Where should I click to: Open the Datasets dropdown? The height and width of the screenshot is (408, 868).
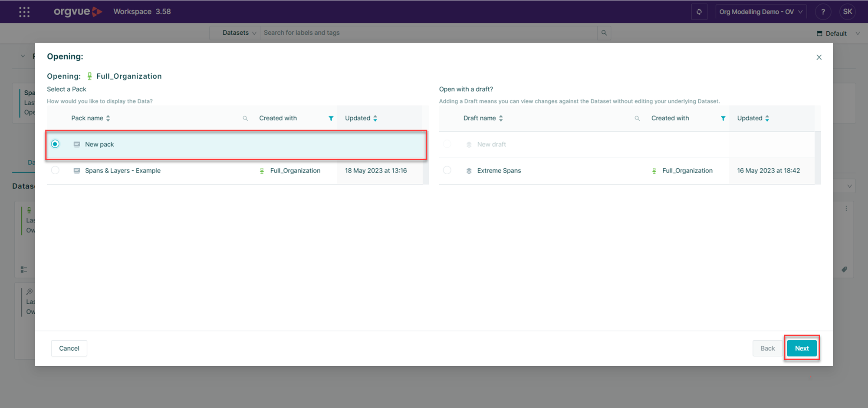coord(238,33)
